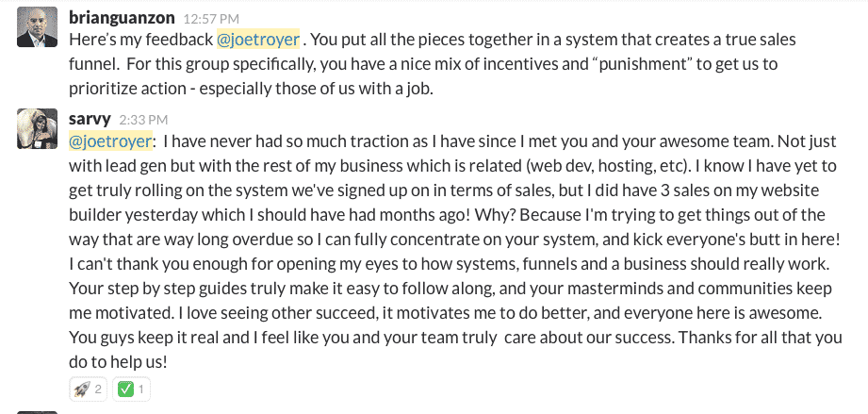Click @joetroyer mention in brianguanzon's message
Viewport: 868px width, 414px height.
(x=258, y=40)
